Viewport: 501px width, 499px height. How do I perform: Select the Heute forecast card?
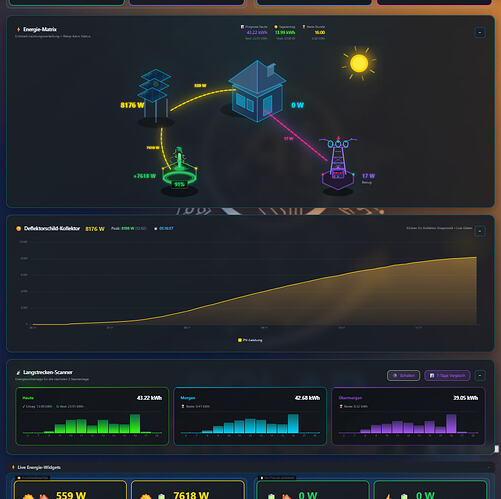(92, 416)
